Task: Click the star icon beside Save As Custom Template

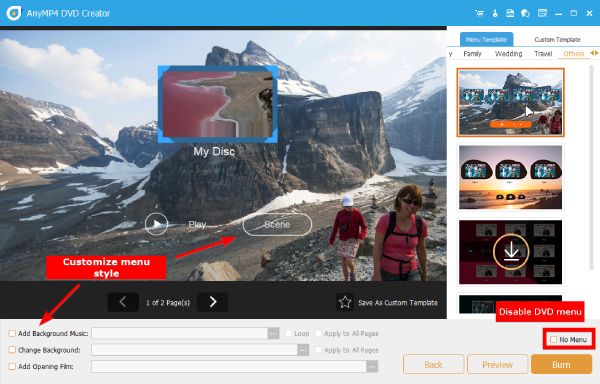Action: click(345, 302)
